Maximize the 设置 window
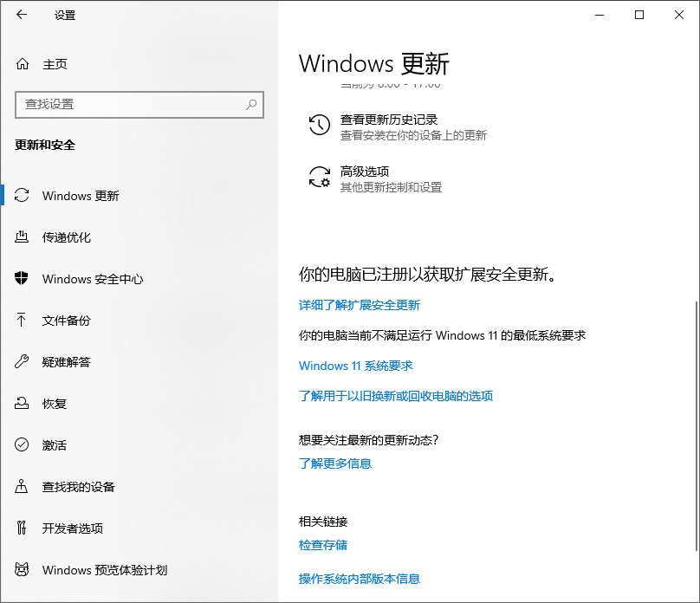This screenshot has width=700, height=603. click(639, 15)
